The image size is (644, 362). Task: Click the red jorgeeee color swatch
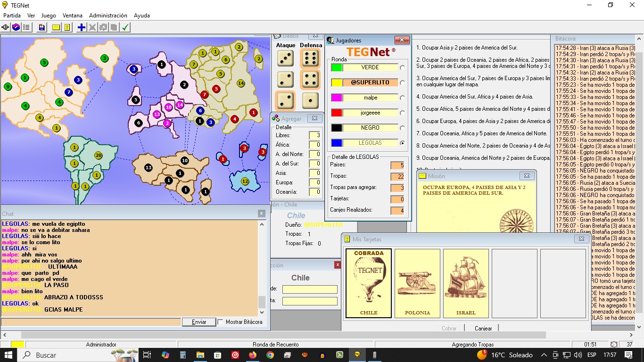337,113
